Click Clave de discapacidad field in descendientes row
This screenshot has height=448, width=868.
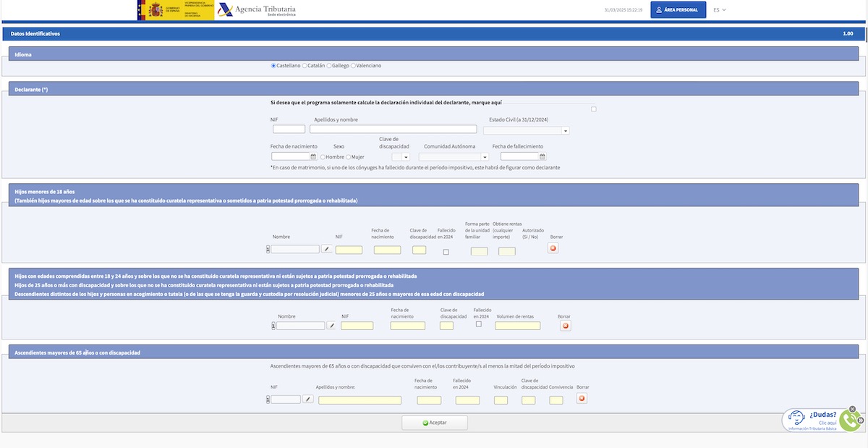pos(446,326)
